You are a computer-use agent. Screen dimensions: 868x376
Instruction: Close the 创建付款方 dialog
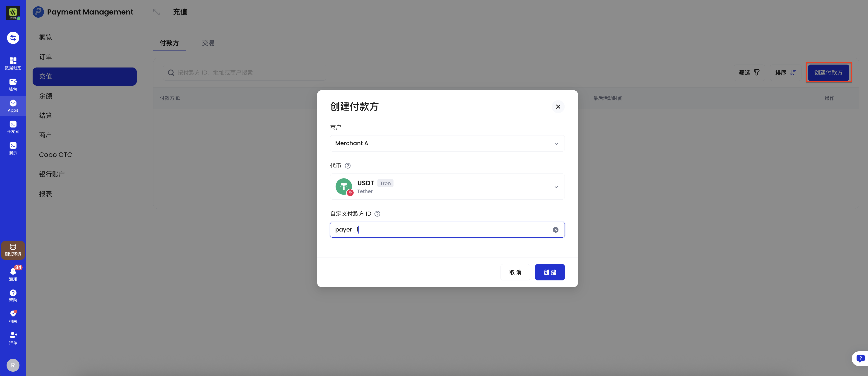[558, 106]
